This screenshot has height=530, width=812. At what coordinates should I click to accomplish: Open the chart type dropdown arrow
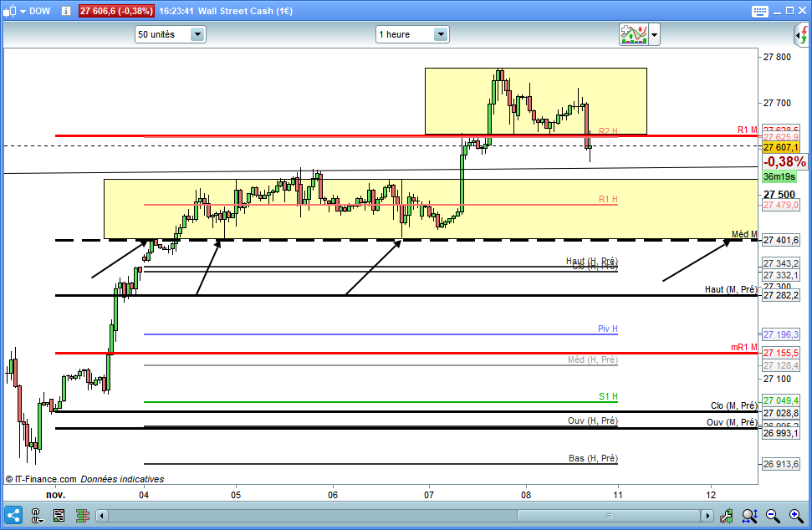pyautogui.click(x=23, y=11)
